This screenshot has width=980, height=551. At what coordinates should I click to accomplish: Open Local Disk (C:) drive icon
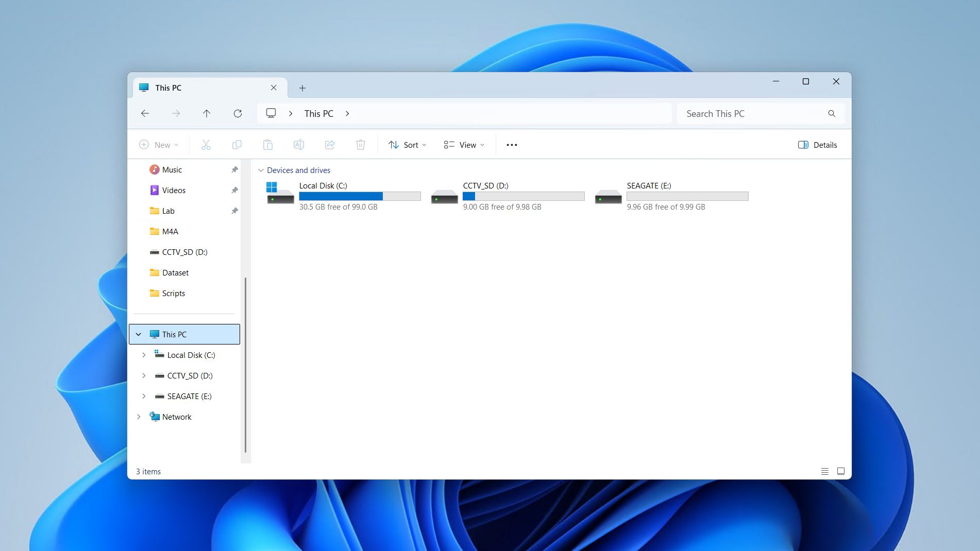280,193
